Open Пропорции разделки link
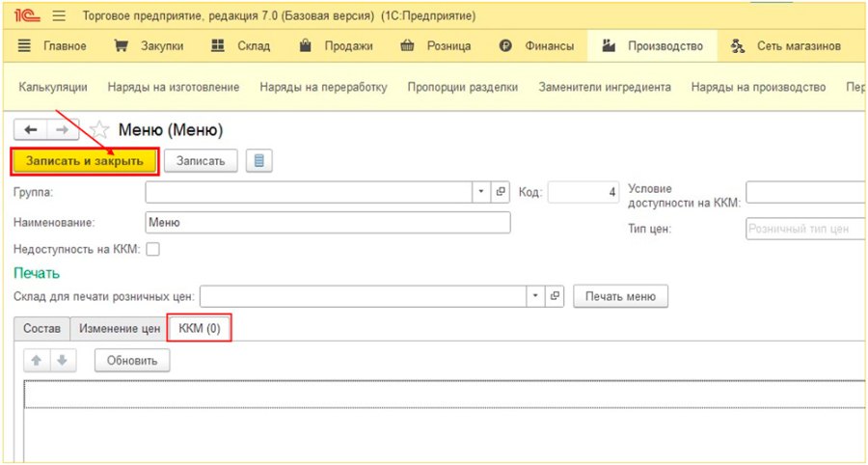The height and width of the screenshot is (465, 868). tap(463, 87)
